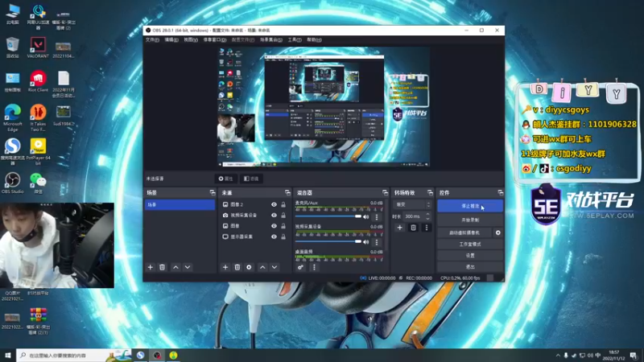The width and height of the screenshot is (644, 362).
Task: Open the 停靠窗口(D) menu
Action: click(215, 39)
